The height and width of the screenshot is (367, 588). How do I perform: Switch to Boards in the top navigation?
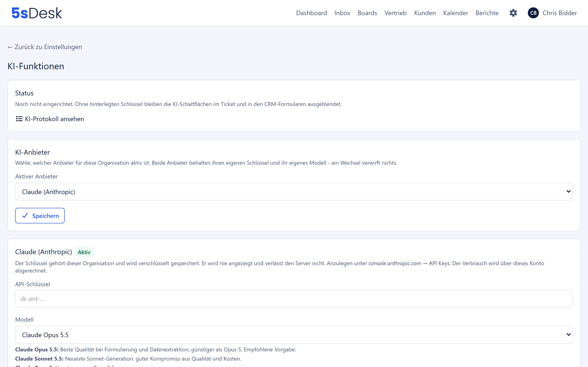(x=367, y=13)
